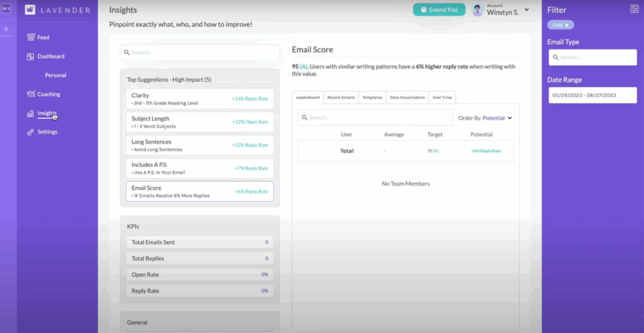This screenshot has width=644, height=333.
Task: Click the Coaching icon in sidebar
Action: click(x=31, y=94)
